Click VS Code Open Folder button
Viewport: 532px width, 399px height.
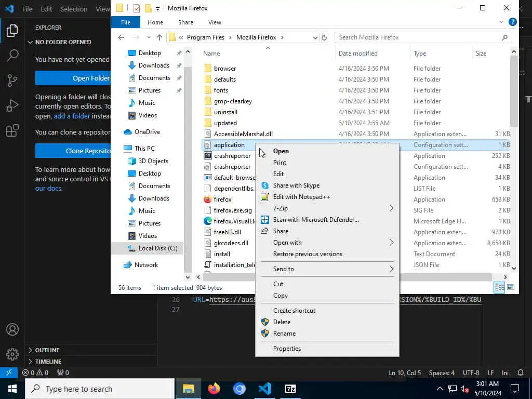73,78
